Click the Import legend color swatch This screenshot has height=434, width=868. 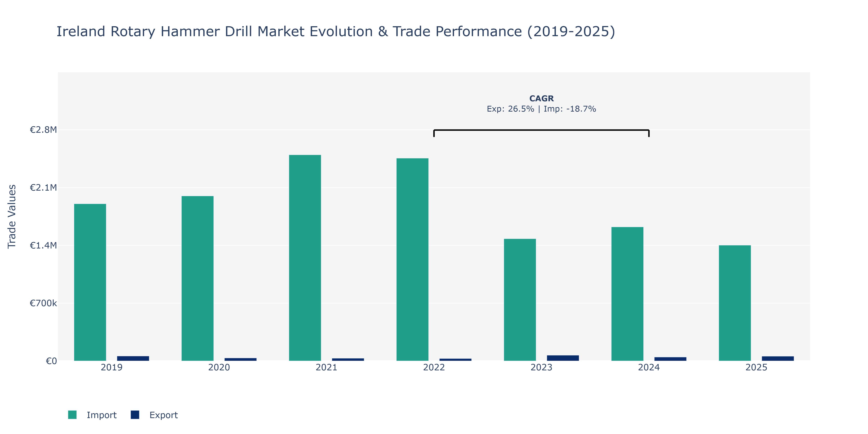tap(72, 415)
